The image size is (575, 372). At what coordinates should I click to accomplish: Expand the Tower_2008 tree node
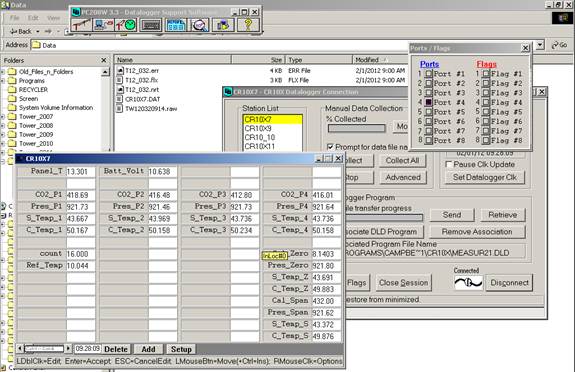click(x=3, y=125)
